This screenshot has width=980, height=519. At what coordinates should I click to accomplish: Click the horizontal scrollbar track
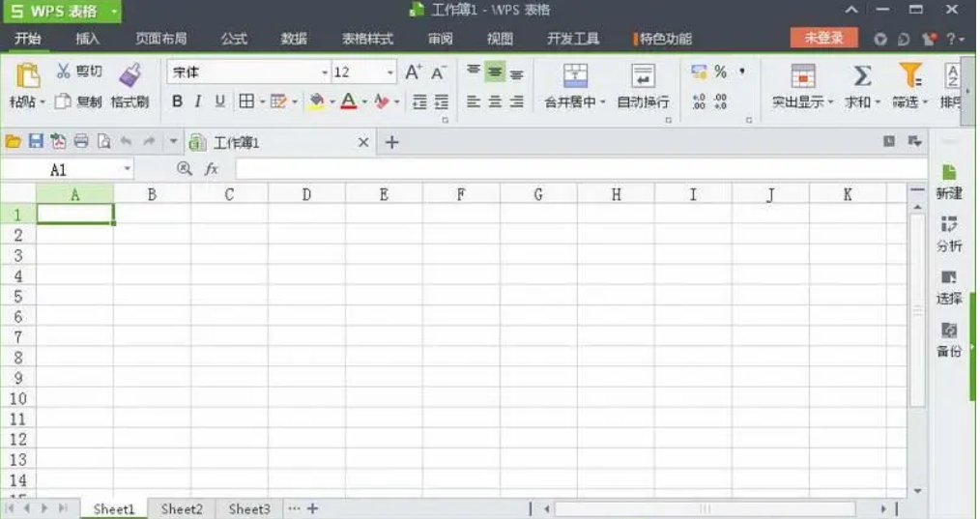705,509
